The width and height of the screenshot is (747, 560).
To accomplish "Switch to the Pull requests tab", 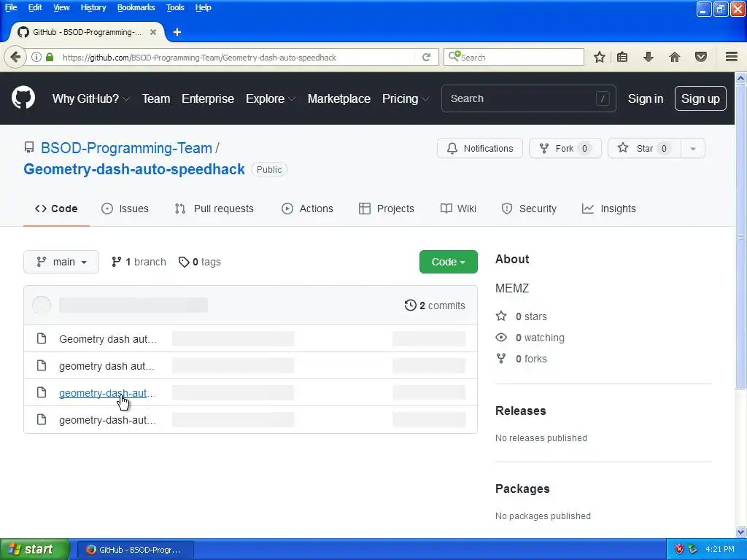I will pyautogui.click(x=214, y=209).
